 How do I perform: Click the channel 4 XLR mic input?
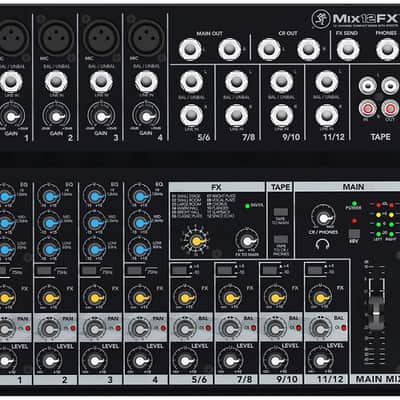[146, 37]
